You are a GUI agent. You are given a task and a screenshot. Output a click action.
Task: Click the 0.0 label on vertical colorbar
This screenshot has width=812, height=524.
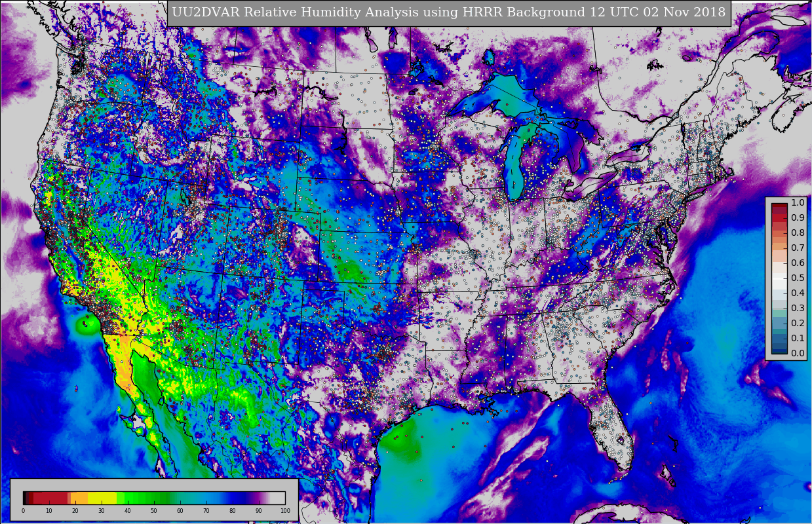798,354
